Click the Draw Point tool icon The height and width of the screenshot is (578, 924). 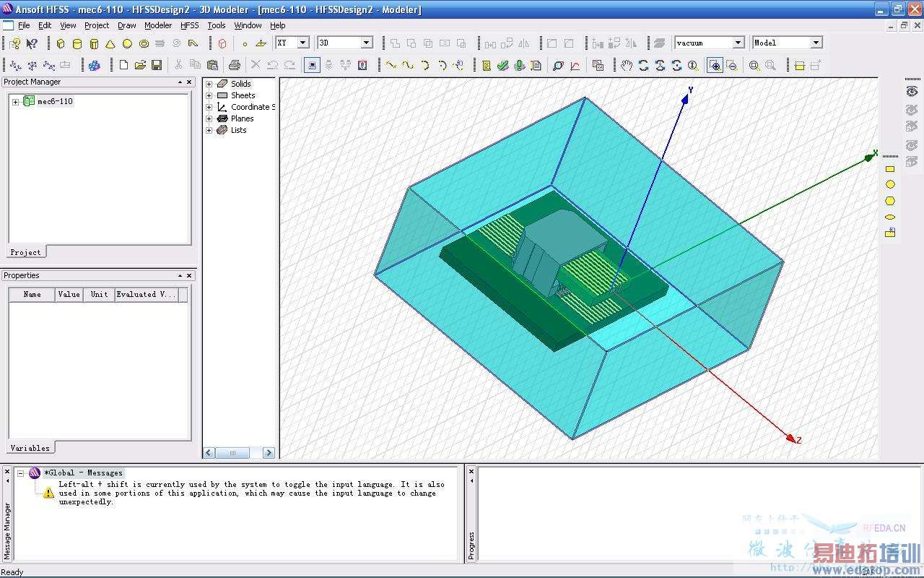pyautogui.click(x=245, y=43)
